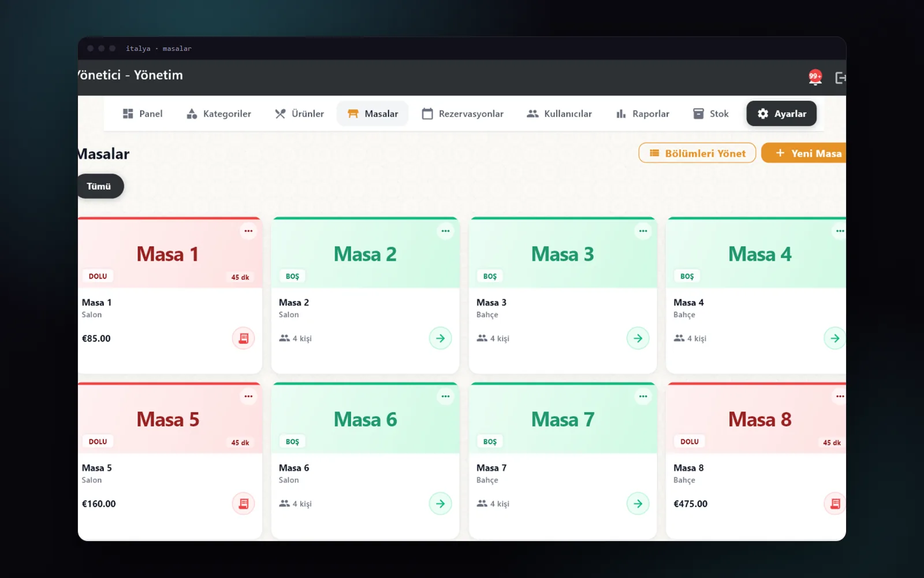Click the Kategoriler tab icon
This screenshot has width=924, height=578.
[x=192, y=114]
